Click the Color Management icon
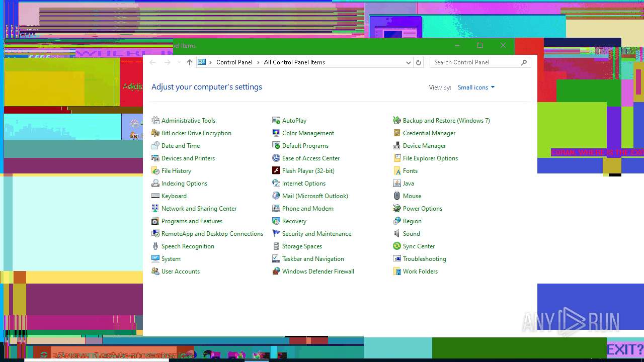Viewport: 644px width, 362px height. pos(276,133)
